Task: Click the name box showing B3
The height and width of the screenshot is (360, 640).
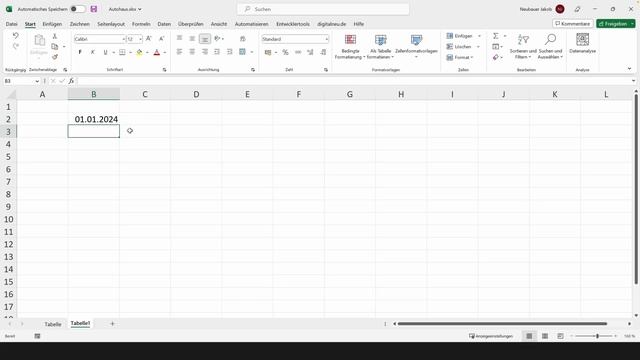Action: click(x=18, y=81)
